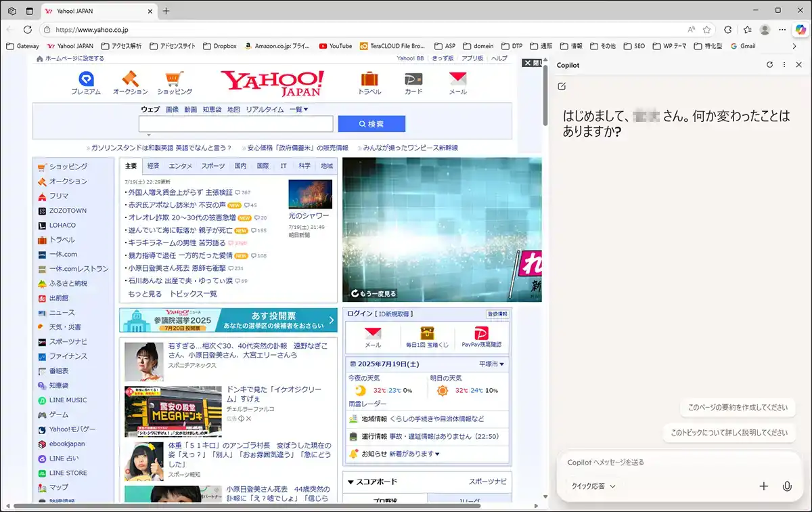Open new browser tab plus button

coord(166,11)
